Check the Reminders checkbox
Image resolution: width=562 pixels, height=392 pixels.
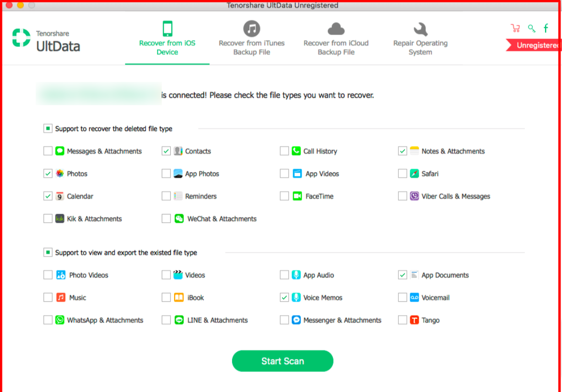(166, 196)
